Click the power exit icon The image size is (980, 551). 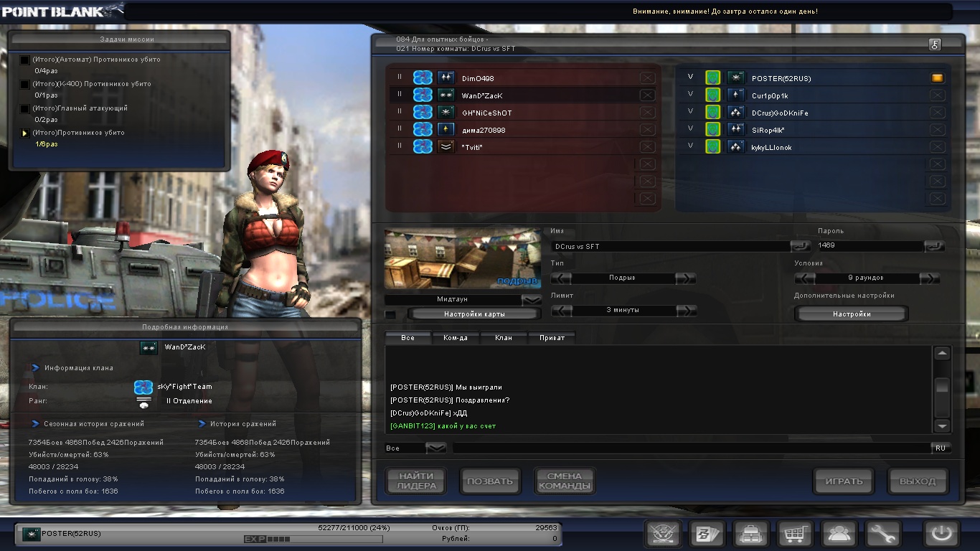(x=941, y=534)
